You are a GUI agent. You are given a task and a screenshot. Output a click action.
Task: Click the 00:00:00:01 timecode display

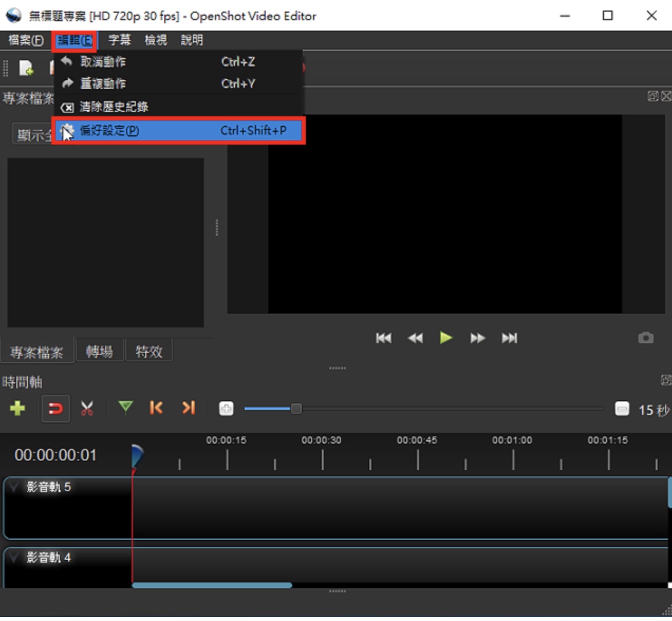coord(55,455)
